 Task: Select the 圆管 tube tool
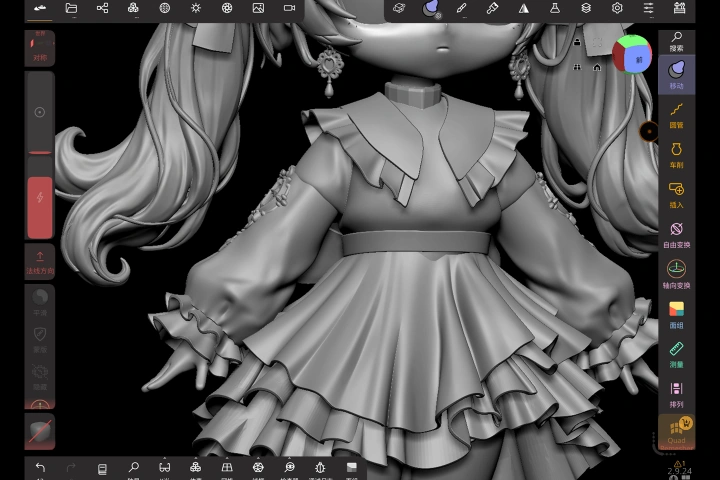pyautogui.click(x=676, y=115)
